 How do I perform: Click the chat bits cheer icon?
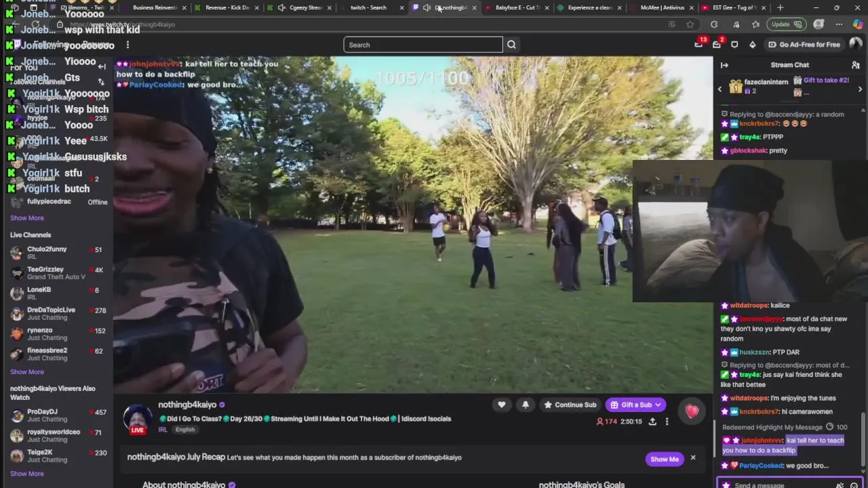click(840, 485)
